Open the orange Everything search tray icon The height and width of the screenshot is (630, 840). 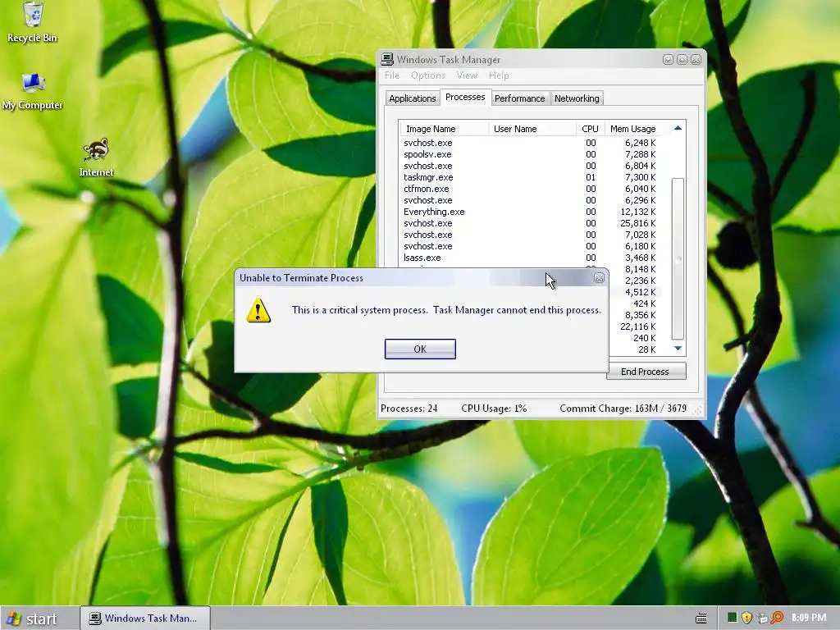pyautogui.click(x=777, y=618)
